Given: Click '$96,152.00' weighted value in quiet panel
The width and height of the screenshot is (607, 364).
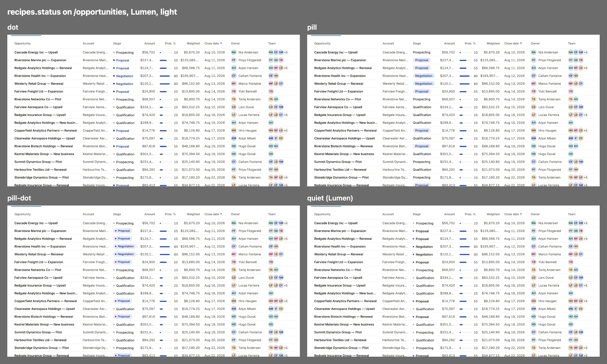Looking at the screenshot, I should (x=490, y=254).
